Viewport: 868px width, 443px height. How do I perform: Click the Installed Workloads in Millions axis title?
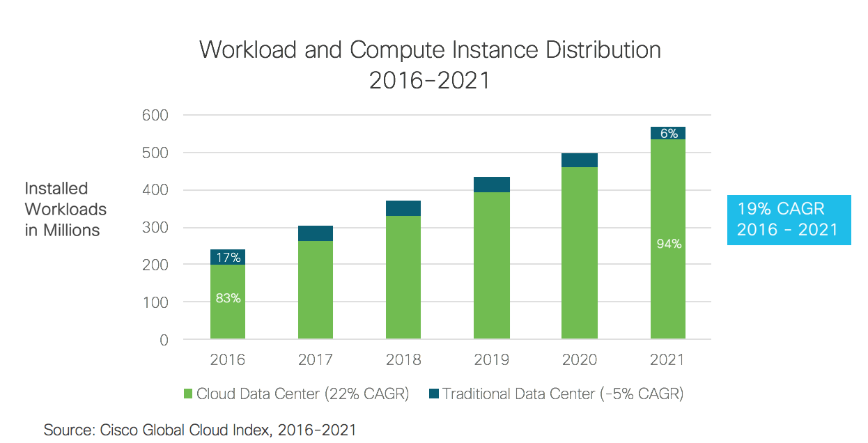tap(66, 209)
